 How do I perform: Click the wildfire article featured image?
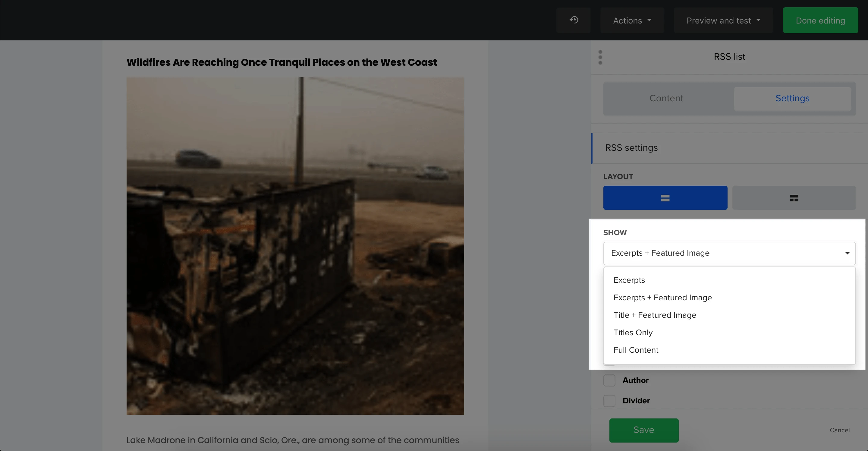pos(295,246)
